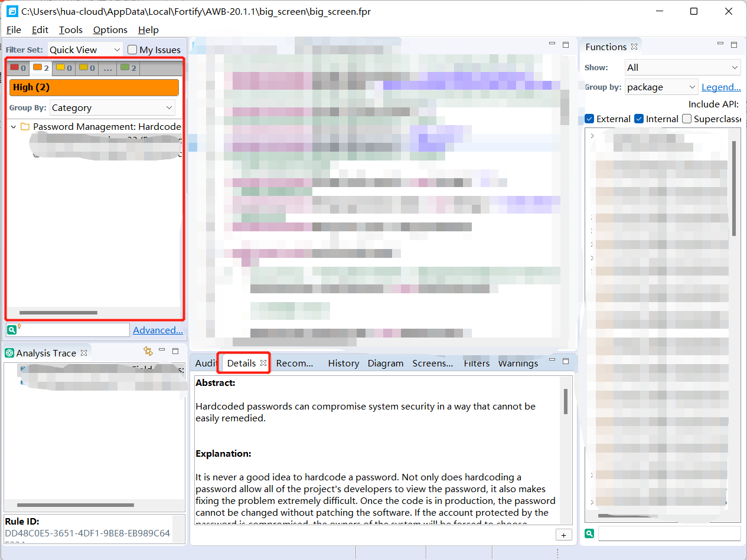747x560 pixels.
Task: Maximize the Analysis Trace panel
Action: (x=175, y=351)
